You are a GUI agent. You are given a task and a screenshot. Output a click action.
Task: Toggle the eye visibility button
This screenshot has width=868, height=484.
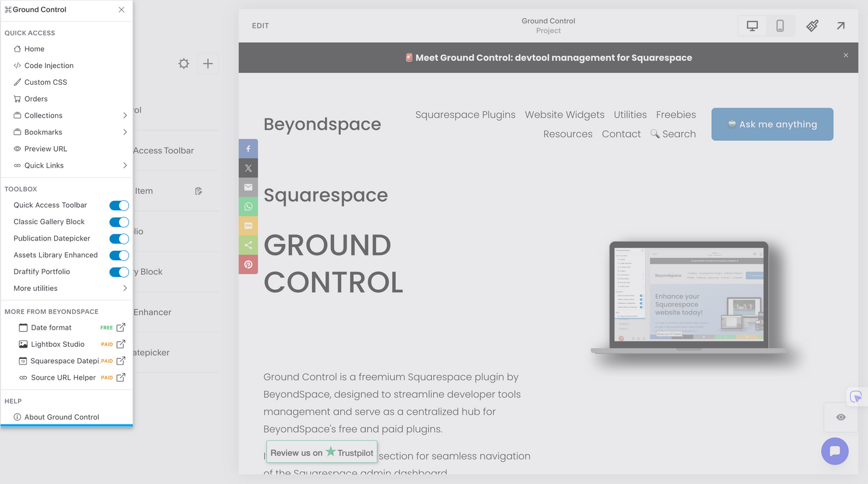841,417
